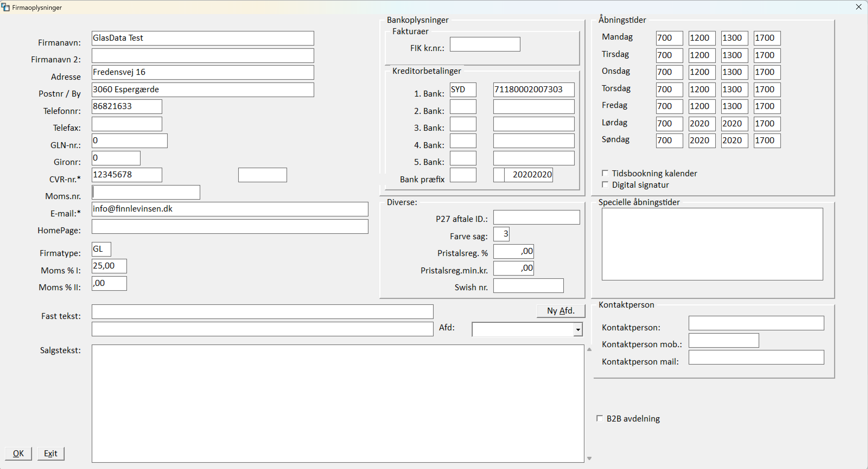Select the Telefax input field

click(127, 124)
